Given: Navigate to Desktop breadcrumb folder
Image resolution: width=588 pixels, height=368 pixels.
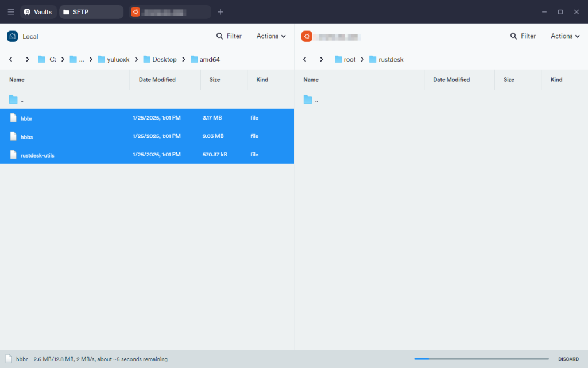Looking at the screenshot, I should [160, 59].
